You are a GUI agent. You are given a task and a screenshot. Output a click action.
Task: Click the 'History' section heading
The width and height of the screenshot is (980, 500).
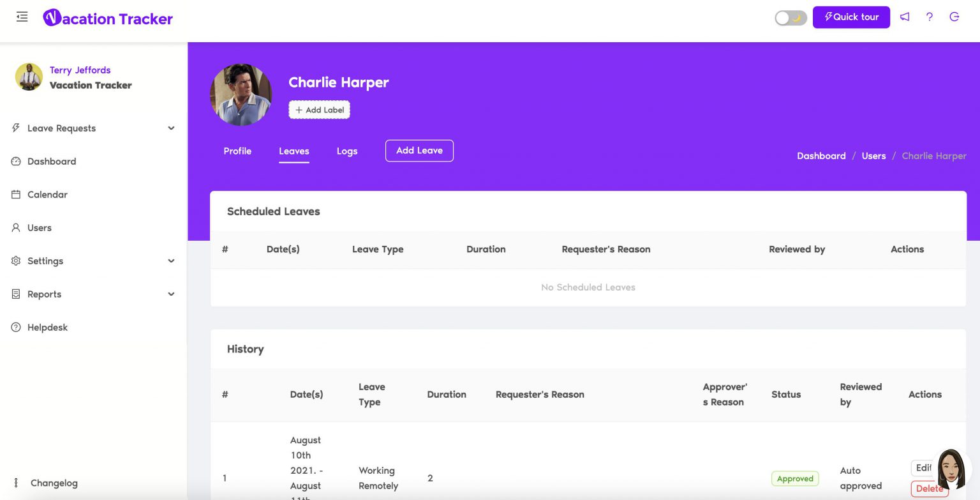coord(246,349)
